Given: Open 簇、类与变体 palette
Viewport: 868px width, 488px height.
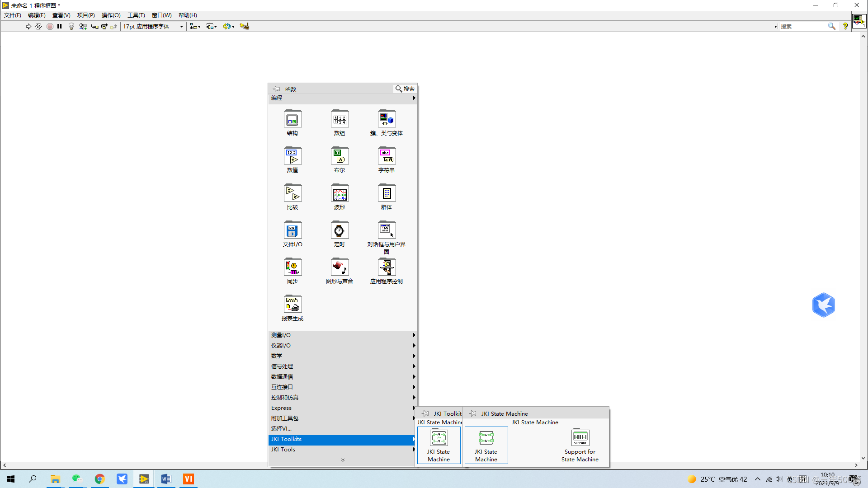Looking at the screenshot, I should (x=387, y=123).
